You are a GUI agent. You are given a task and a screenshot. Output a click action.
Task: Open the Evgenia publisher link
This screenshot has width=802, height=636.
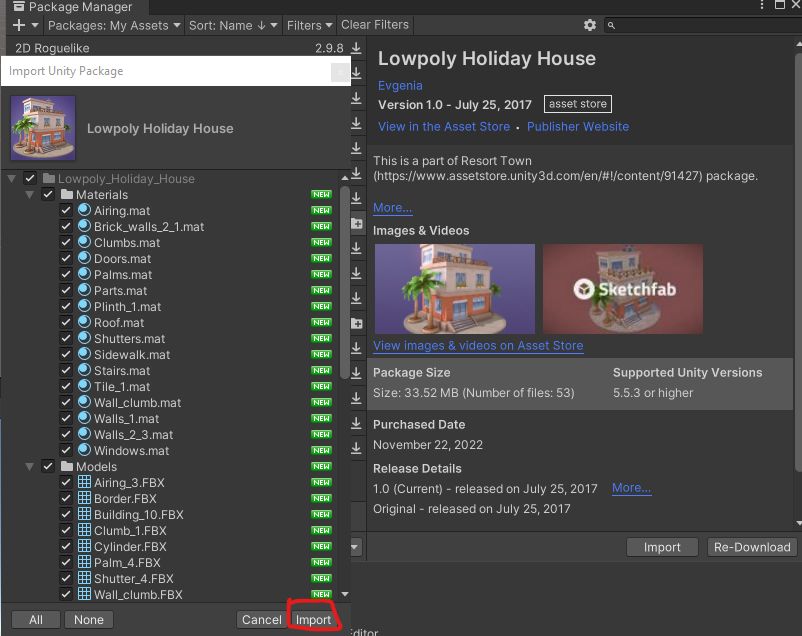pos(400,85)
